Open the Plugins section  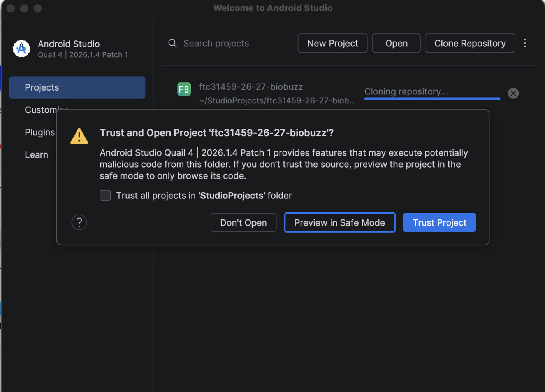click(40, 132)
